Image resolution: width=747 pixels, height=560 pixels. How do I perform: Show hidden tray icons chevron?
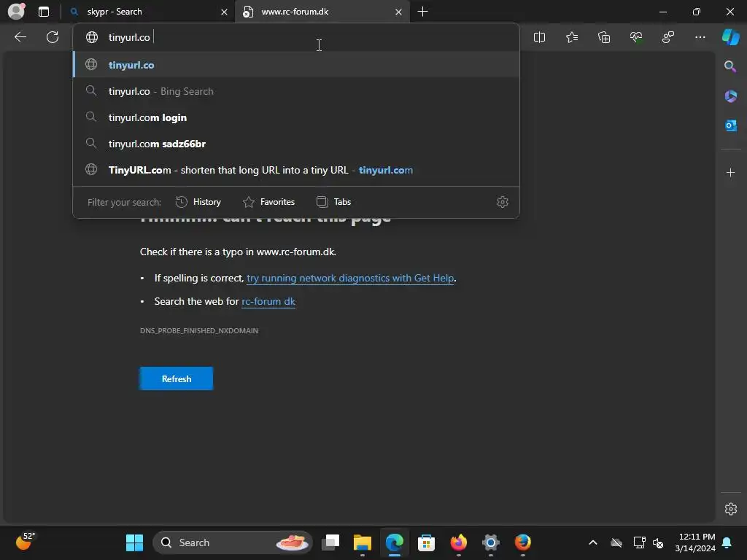(592, 542)
